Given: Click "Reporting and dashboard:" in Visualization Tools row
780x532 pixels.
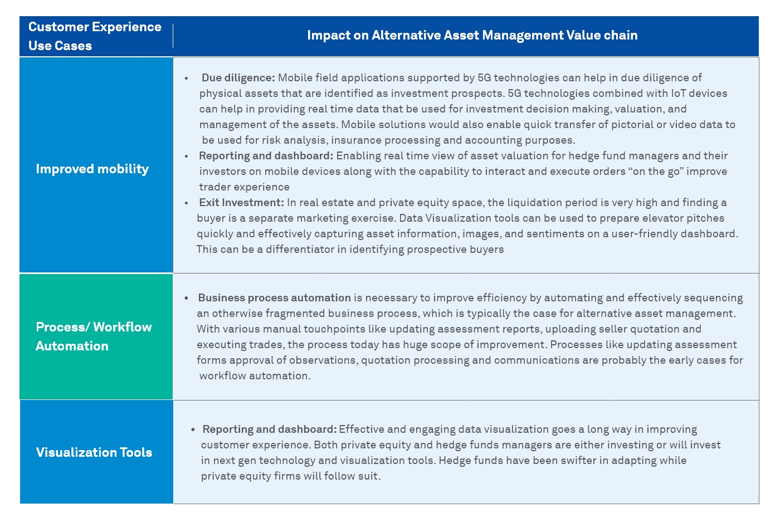Looking at the screenshot, I should tap(270, 429).
